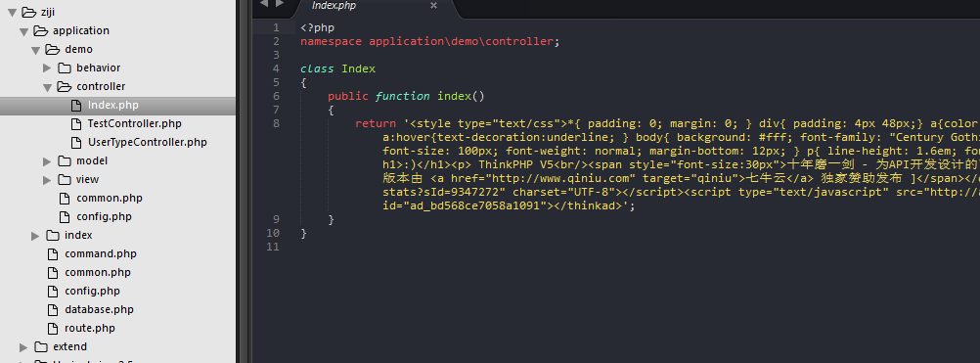
Task: Open common.php under demo folder
Action: (x=110, y=198)
